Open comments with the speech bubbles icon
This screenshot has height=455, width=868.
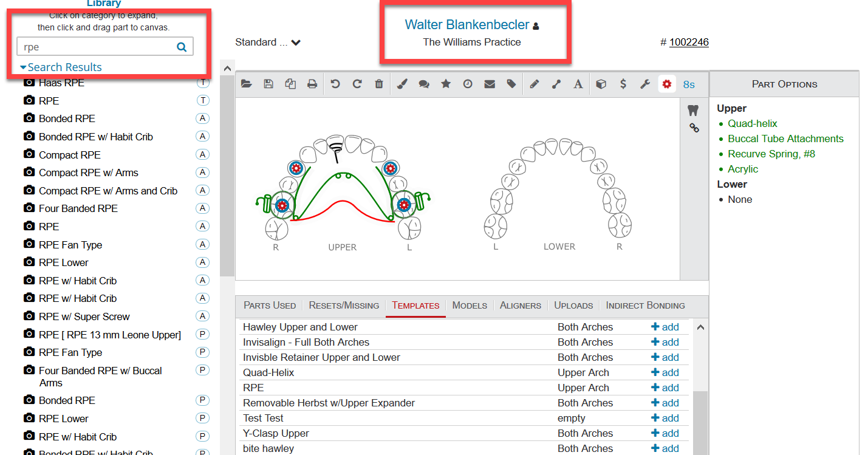click(424, 84)
